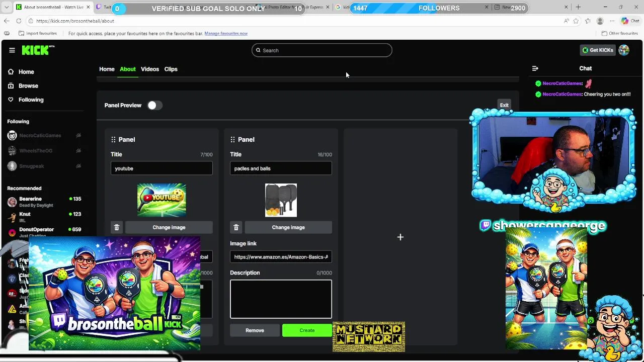Open WheelsTheOG in the Following list
The width and height of the screenshot is (644, 362).
36,151
